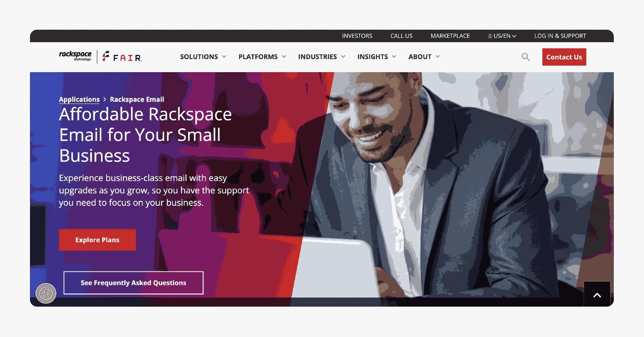The width and height of the screenshot is (644, 337).
Task: Expand the Solutions dropdown menu
Action: (202, 57)
